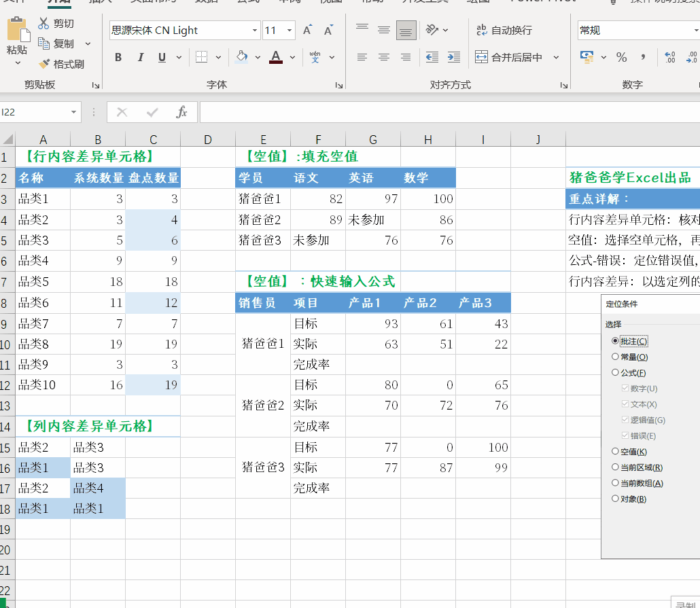The image size is (700, 608).
Task: Apply the fill color bucket
Action: coord(241,57)
